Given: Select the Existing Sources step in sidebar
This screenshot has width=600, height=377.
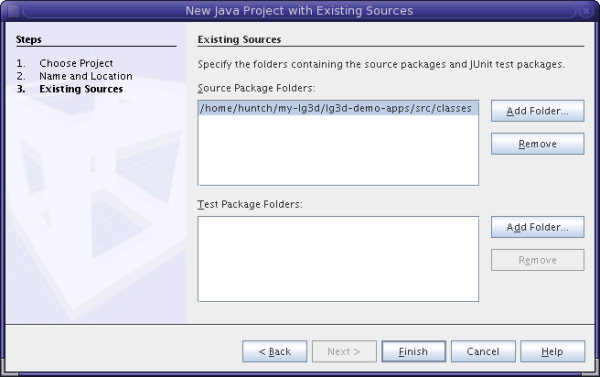Looking at the screenshot, I should tap(81, 89).
